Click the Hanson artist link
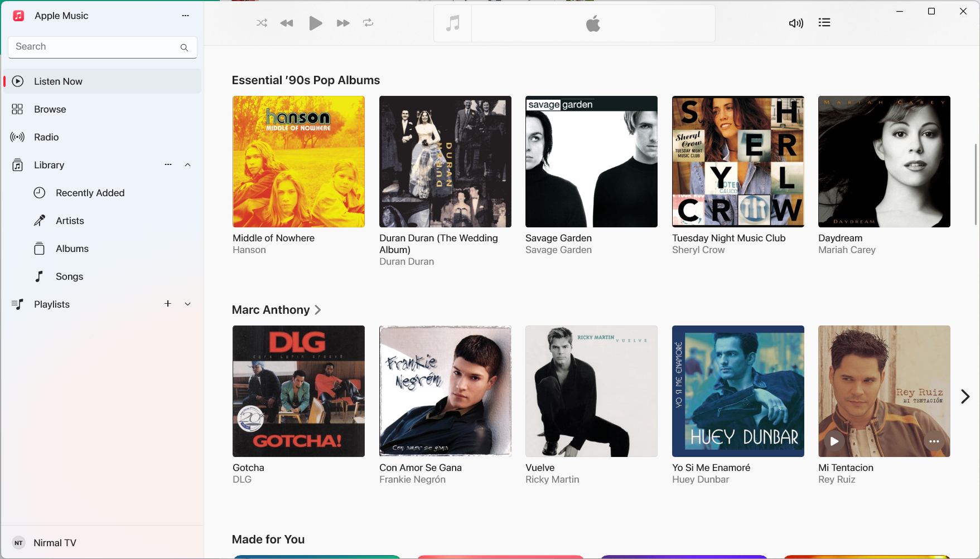The height and width of the screenshot is (559, 980). pyautogui.click(x=249, y=250)
